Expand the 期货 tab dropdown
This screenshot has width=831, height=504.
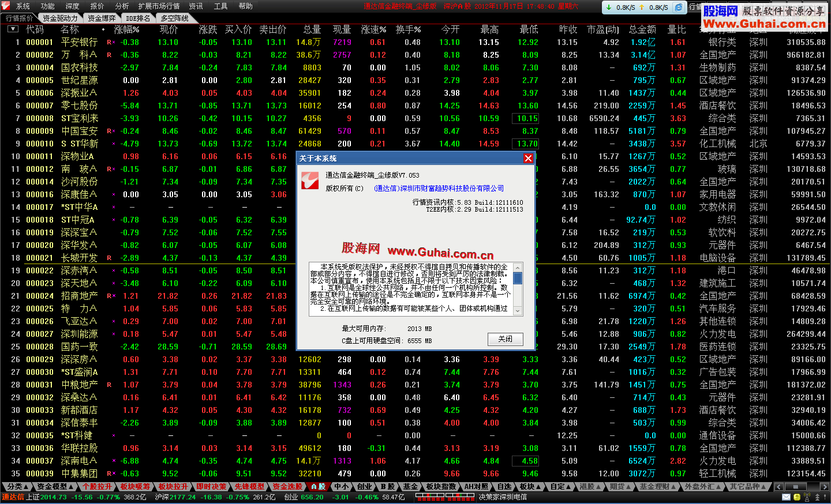tap(620, 487)
